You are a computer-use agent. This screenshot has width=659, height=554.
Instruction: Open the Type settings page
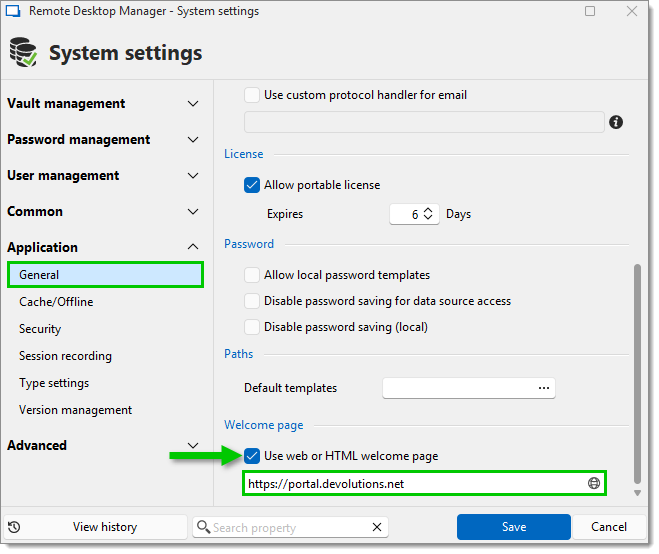pos(54,383)
